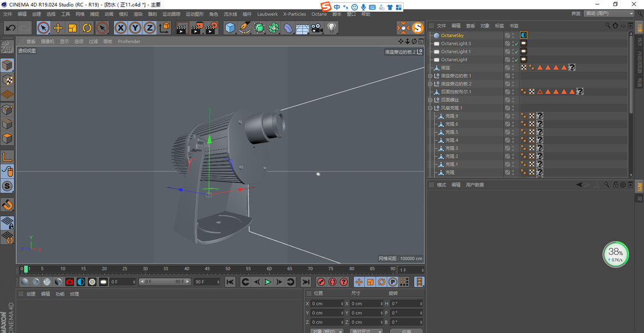Click the 0 F to 90 F range slider

click(165, 282)
